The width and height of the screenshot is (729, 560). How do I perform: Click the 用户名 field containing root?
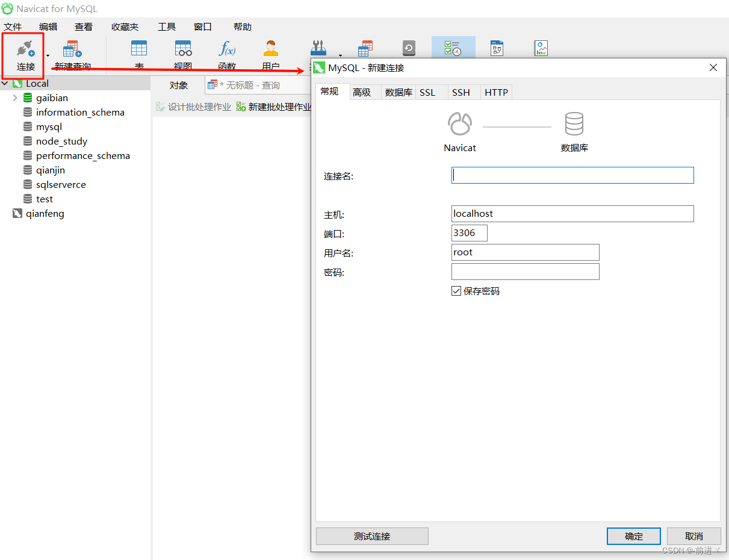(526, 252)
